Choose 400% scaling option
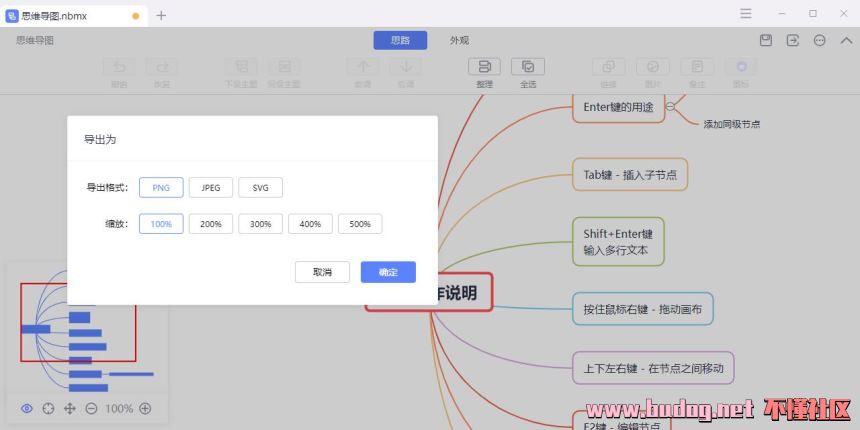Image resolution: width=860 pixels, height=430 pixels. click(310, 224)
